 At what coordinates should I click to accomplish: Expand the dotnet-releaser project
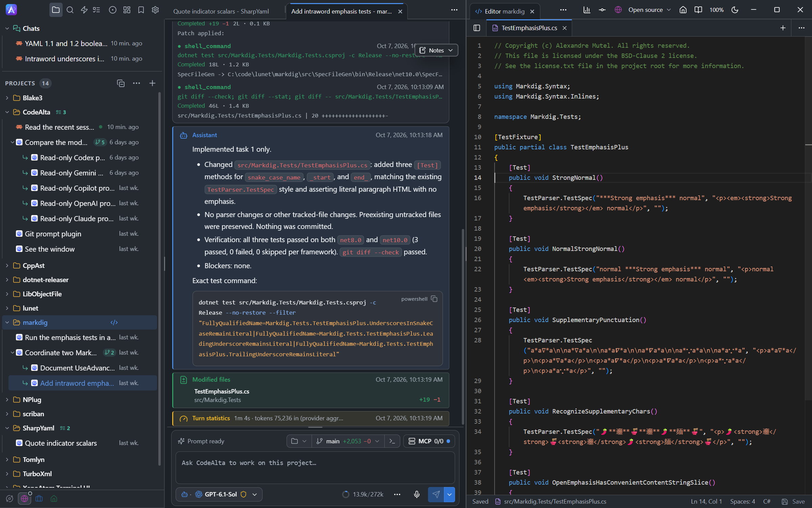[7, 280]
